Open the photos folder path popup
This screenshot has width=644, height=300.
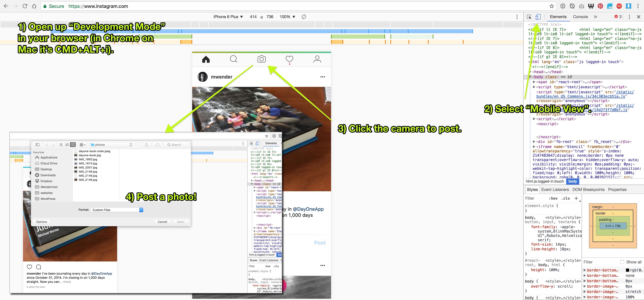click(111, 145)
